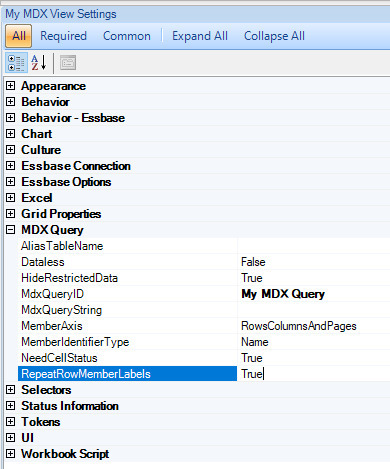Expand the Essbase Connection category

(x=11, y=166)
